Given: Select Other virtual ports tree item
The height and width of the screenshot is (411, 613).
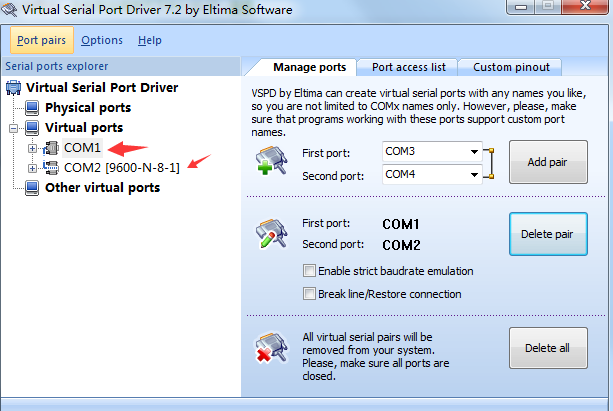Looking at the screenshot, I should point(102,188).
